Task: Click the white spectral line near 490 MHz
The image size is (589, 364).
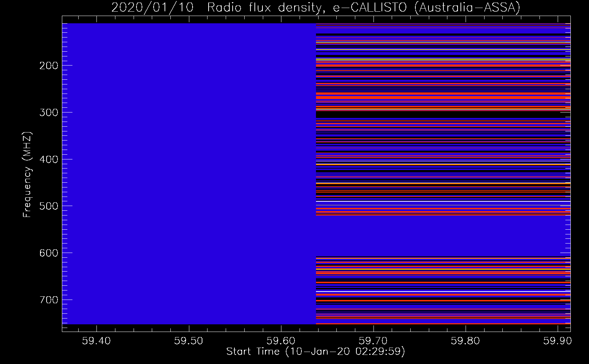Action: (x=443, y=201)
